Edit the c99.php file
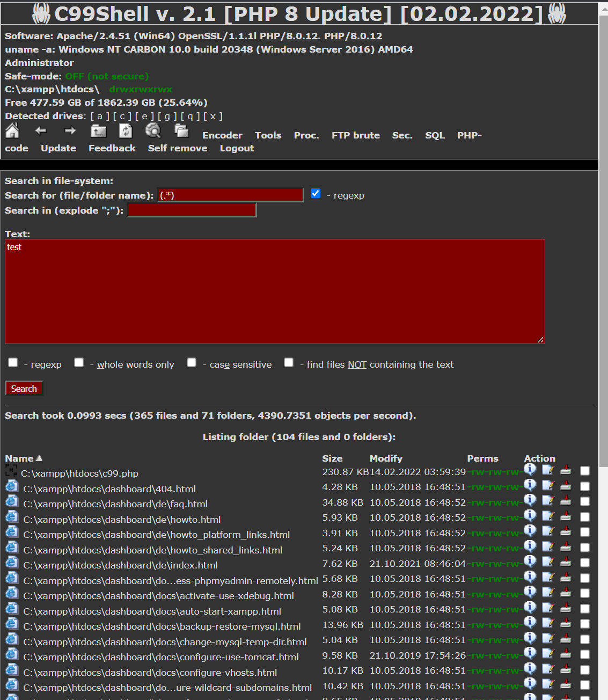This screenshot has width=608, height=700. tap(548, 470)
